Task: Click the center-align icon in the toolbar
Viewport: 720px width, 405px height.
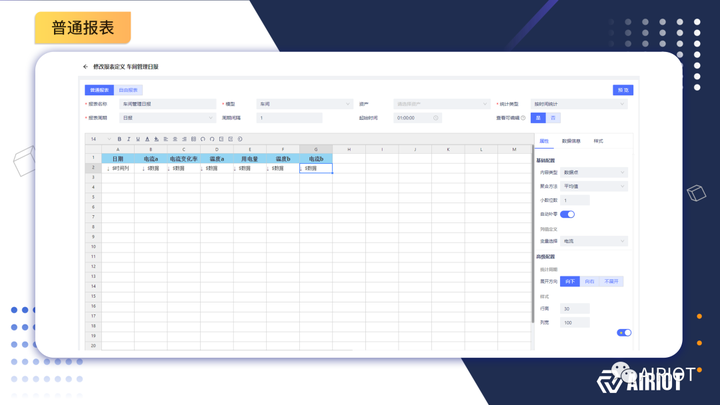Action: 175,139
